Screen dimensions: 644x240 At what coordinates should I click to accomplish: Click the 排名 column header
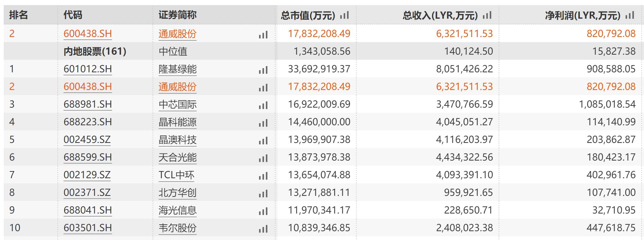click(x=18, y=15)
